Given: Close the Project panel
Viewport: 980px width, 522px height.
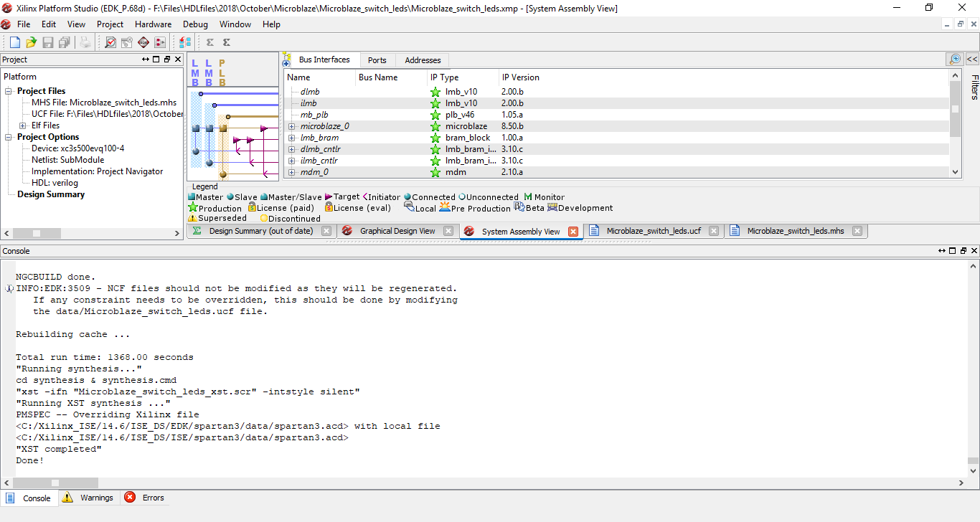Looking at the screenshot, I should [178, 60].
